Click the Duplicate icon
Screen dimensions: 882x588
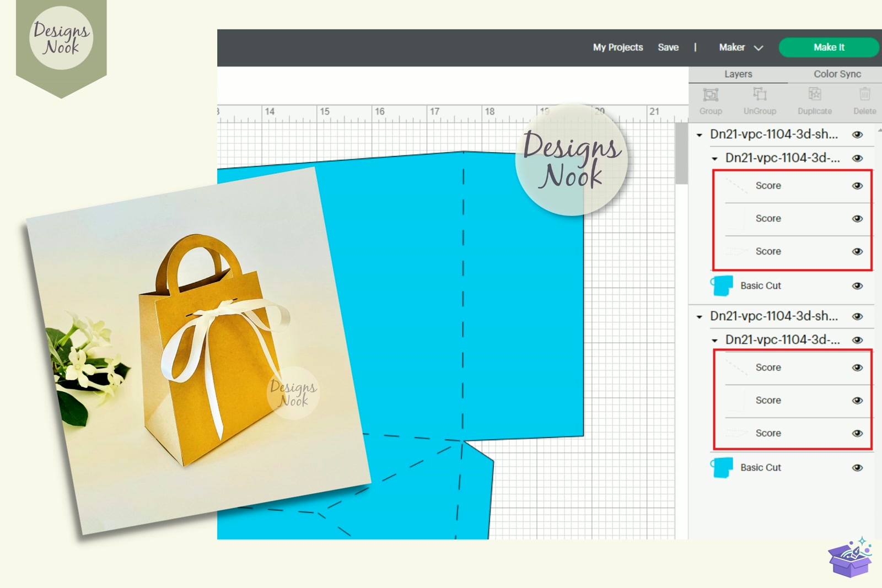(x=815, y=94)
